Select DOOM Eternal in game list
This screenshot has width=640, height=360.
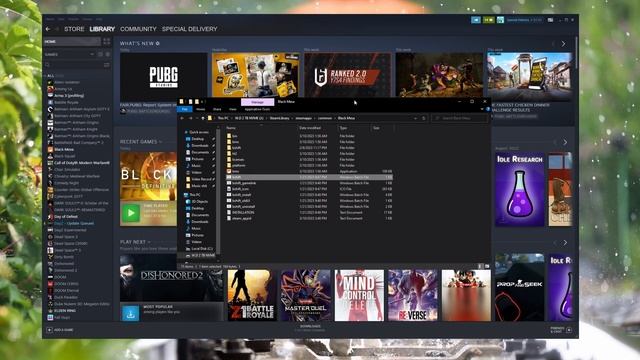pyautogui.click(x=63, y=291)
